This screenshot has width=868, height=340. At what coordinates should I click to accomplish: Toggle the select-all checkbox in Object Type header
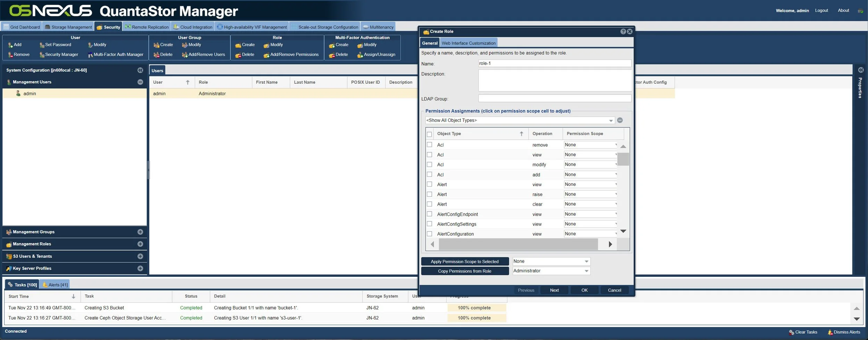tap(429, 134)
